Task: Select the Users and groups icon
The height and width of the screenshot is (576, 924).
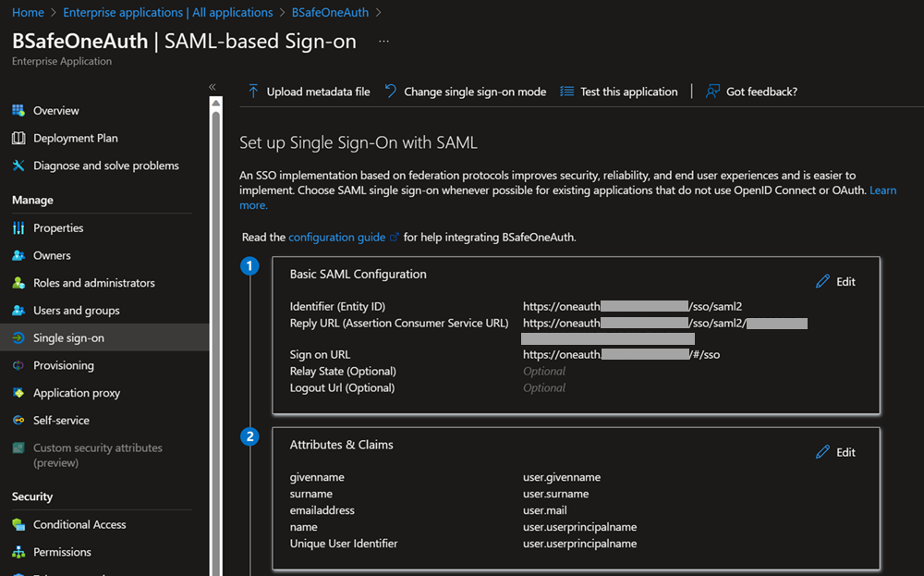Action: point(17,310)
